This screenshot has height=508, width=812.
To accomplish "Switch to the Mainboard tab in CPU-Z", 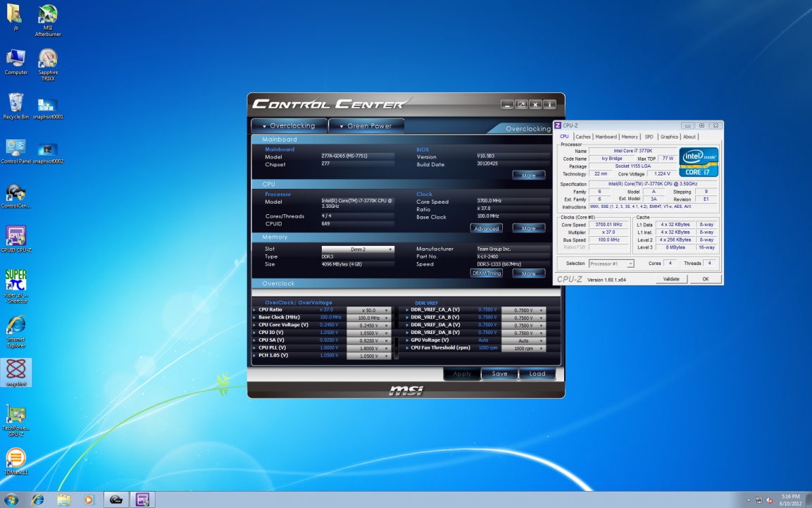I will click(x=605, y=137).
